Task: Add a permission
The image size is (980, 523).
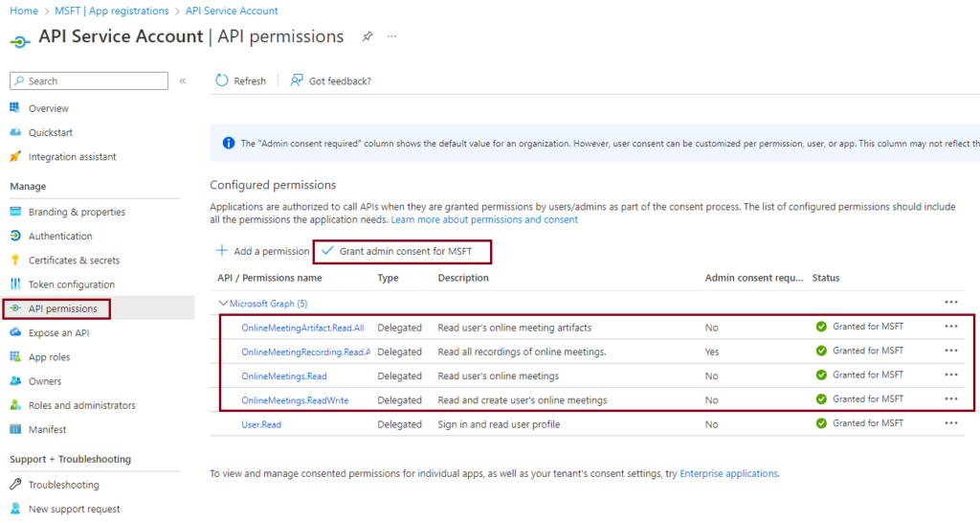Action: point(262,252)
